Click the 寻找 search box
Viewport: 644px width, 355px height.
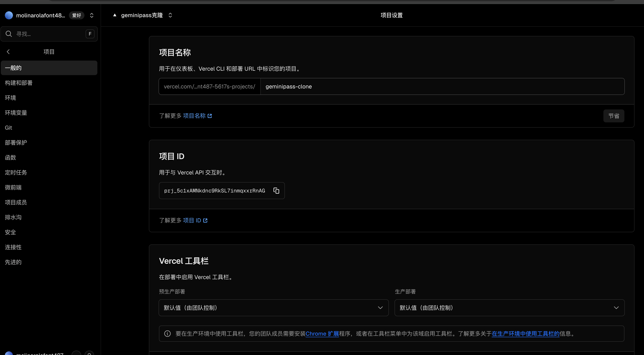(49, 34)
